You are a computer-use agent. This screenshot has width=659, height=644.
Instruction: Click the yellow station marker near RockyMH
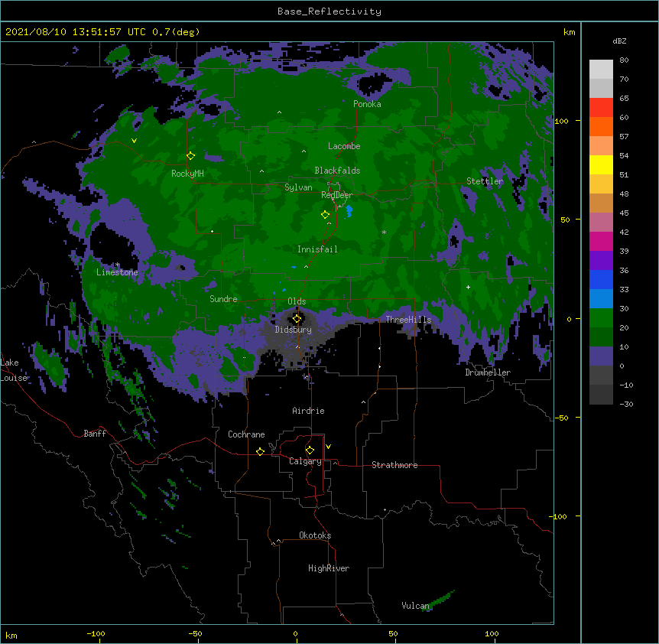(190, 156)
